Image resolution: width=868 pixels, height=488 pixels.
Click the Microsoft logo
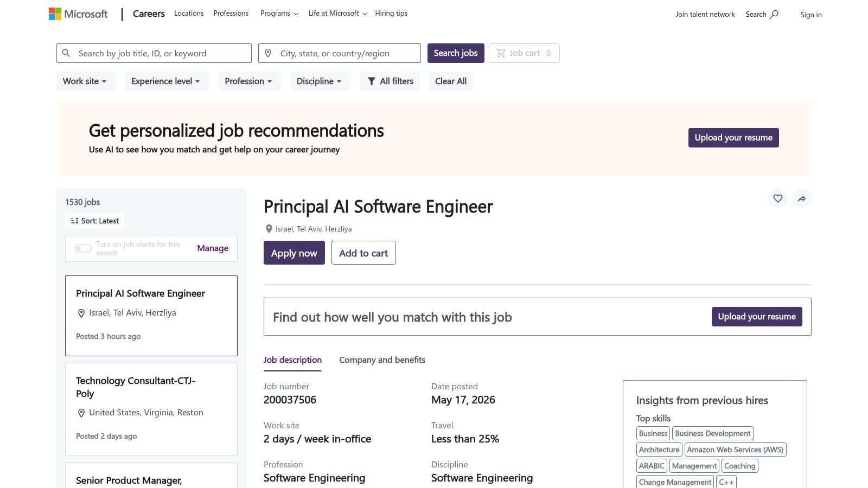(x=78, y=14)
